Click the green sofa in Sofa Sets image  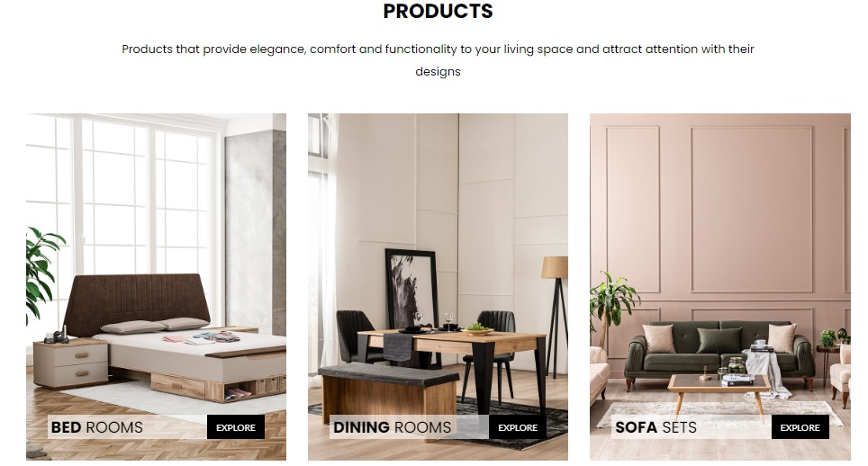[x=719, y=354]
